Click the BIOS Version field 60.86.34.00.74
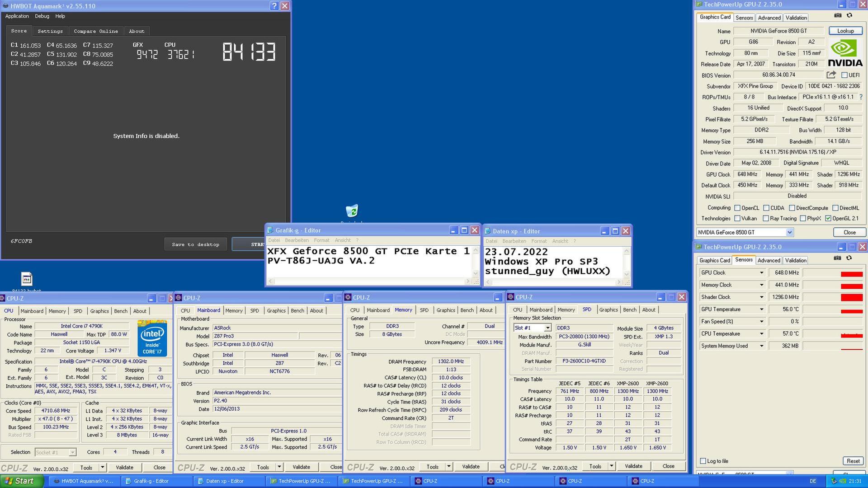Viewport: 868px width, 488px height. [778, 75]
